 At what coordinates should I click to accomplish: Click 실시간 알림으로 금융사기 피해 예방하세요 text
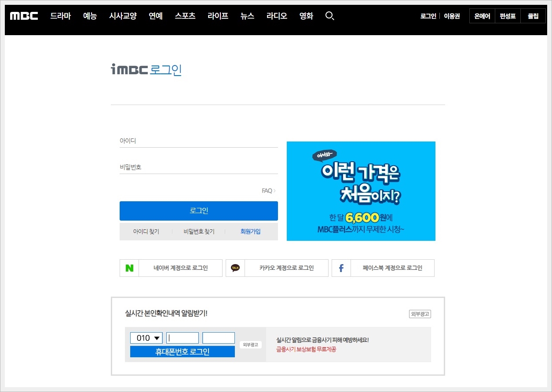[x=322, y=340]
